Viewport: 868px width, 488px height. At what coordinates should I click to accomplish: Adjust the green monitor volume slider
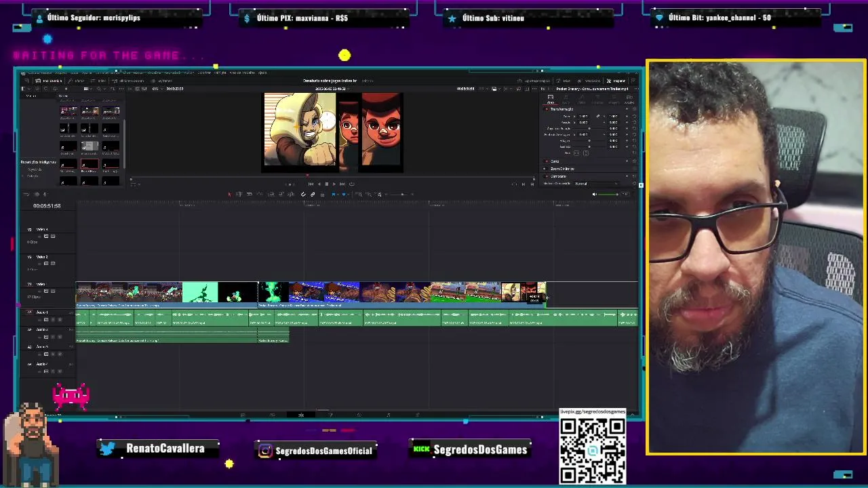pos(608,195)
